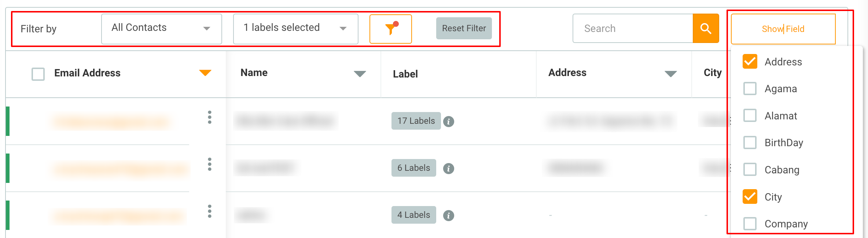Open the three-dot menu on third contact row
Viewport: 868px width, 238px height.
[210, 212]
